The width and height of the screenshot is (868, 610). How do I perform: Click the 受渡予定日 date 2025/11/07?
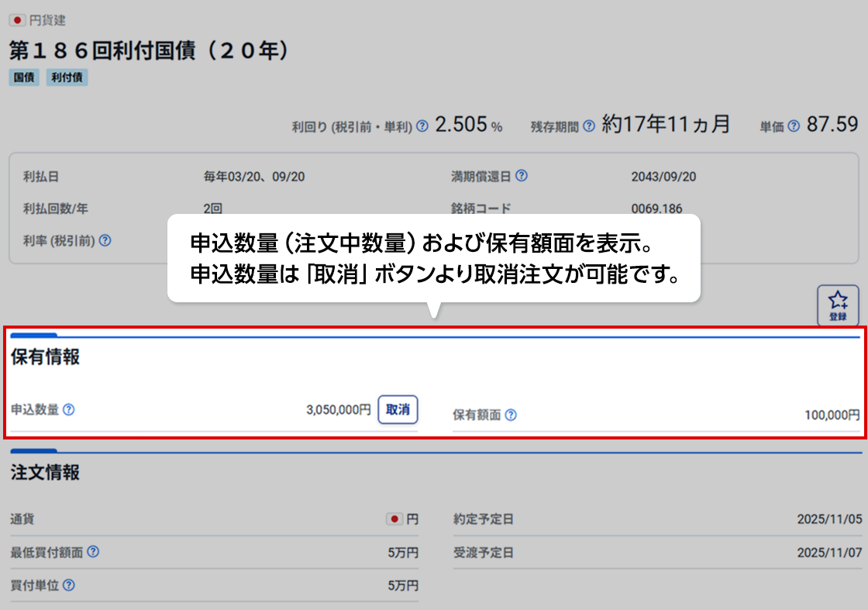[x=829, y=553]
